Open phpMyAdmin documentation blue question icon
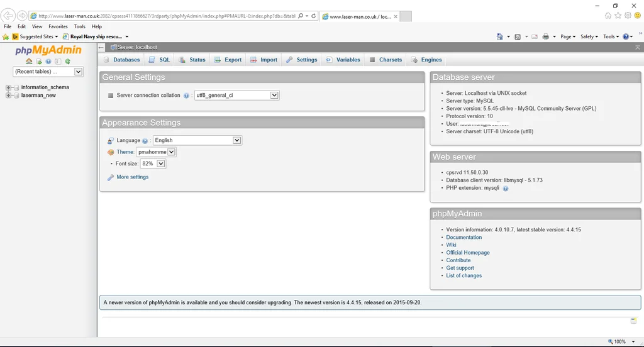 [x=48, y=62]
